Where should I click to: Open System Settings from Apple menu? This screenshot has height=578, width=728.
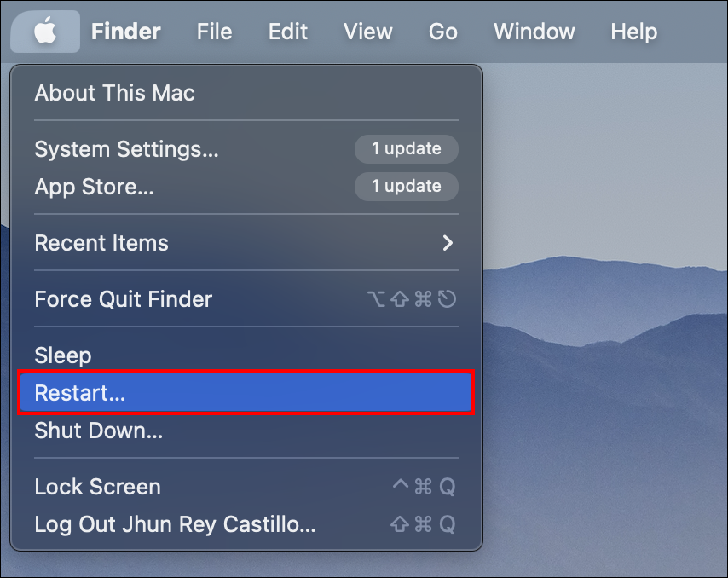click(x=246, y=149)
